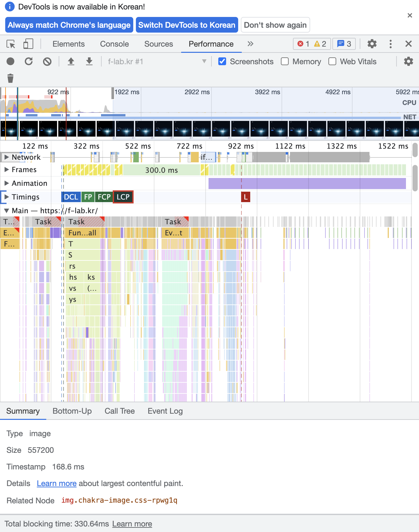419x532 pixels.
Task: Save the profile with the download icon
Action: pyautogui.click(x=89, y=61)
